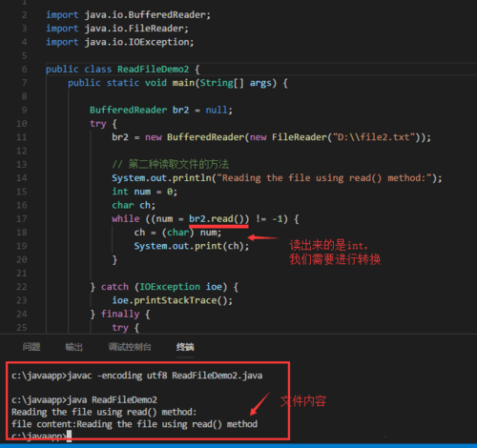Click terminal output 'Reading the file using read() method:'

(104, 412)
